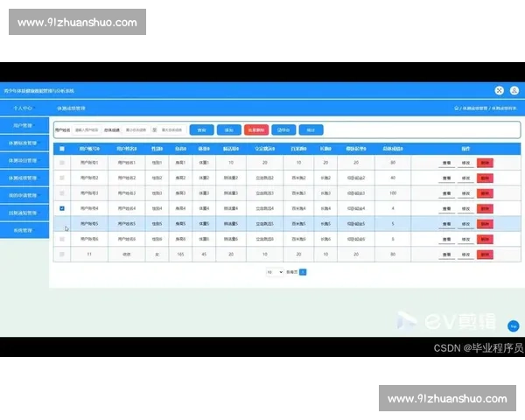
Task: Click the red 批量删除 batch delete button
Action: click(x=256, y=130)
